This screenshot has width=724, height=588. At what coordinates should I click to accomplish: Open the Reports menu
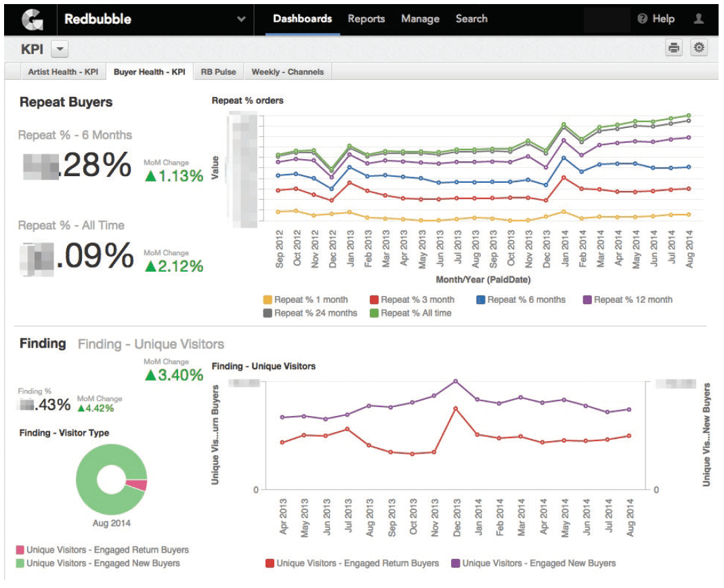(x=366, y=19)
